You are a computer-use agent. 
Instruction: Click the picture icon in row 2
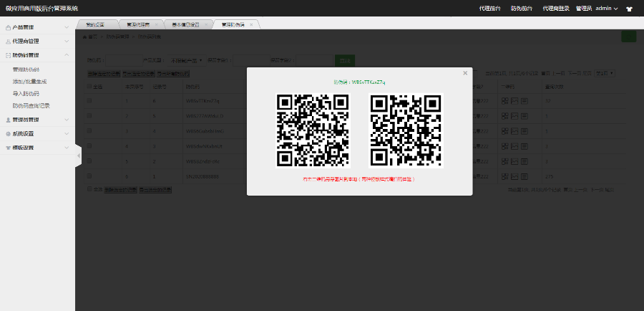514,116
